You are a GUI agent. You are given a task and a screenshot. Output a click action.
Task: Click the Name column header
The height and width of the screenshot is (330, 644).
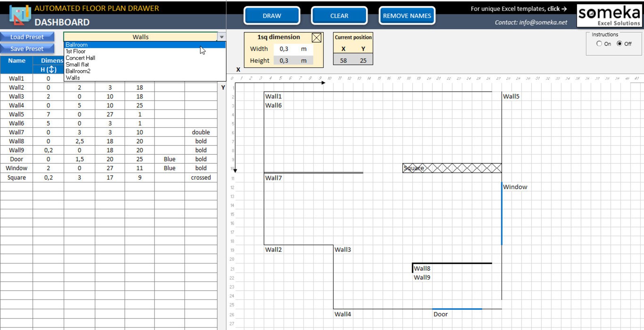click(x=17, y=60)
